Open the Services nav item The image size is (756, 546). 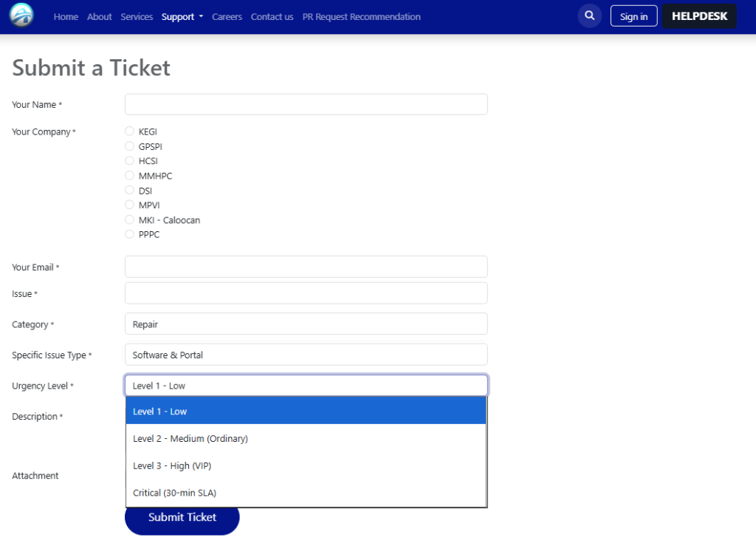click(x=137, y=17)
